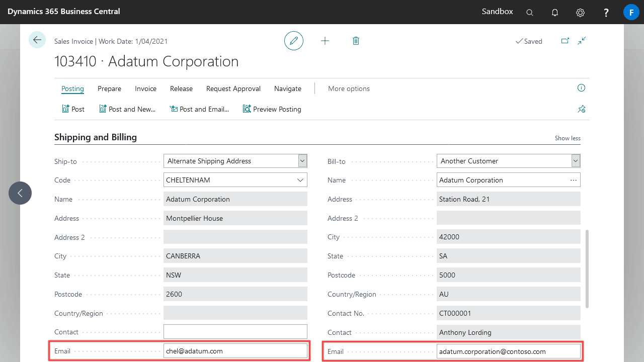Image resolution: width=644 pixels, height=362 pixels.
Task: Click Post and New action
Action: (x=127, y=109)
